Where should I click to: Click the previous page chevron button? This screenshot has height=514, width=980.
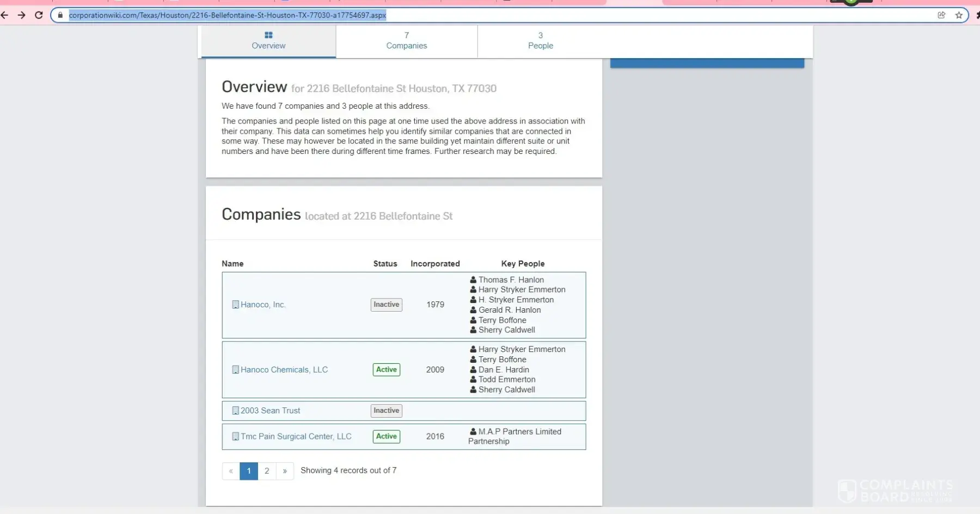[231, 471]
